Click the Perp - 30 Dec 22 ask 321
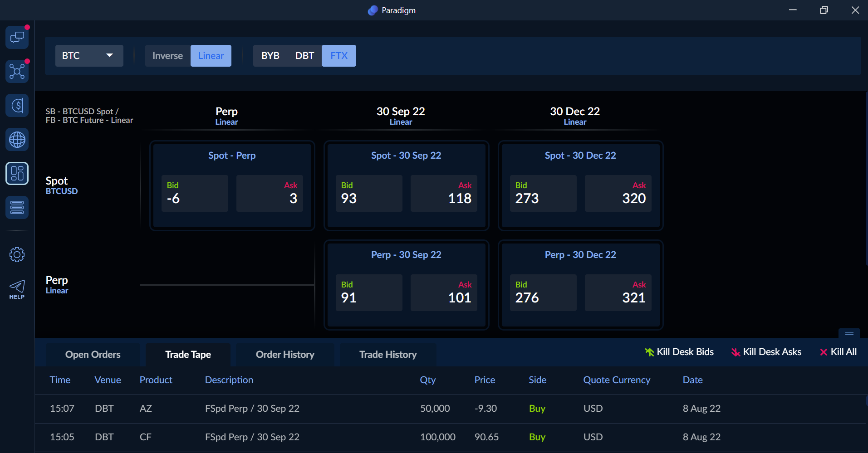This screenshot has width=868, height=453. (618, 293)
